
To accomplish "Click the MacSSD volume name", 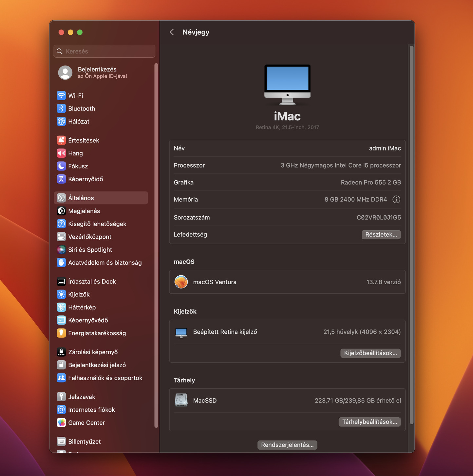I will click(205, 401).
